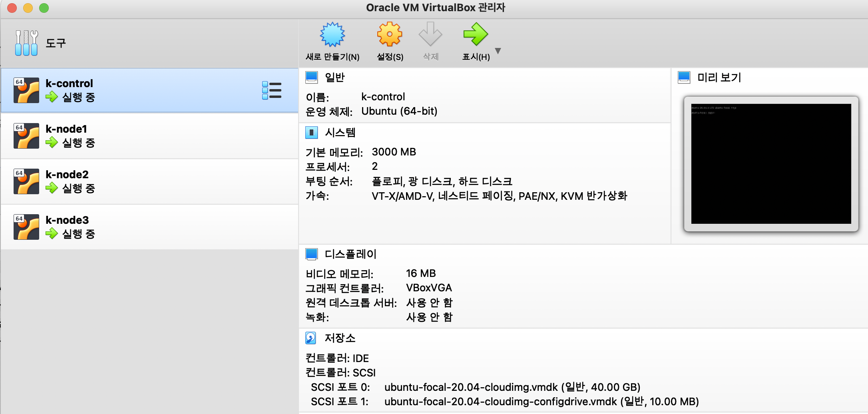The height and width of the screenshot is (414, 868).
Task: Click the New (새로 만들기) toolbar icon
Action: pos(332,34)
